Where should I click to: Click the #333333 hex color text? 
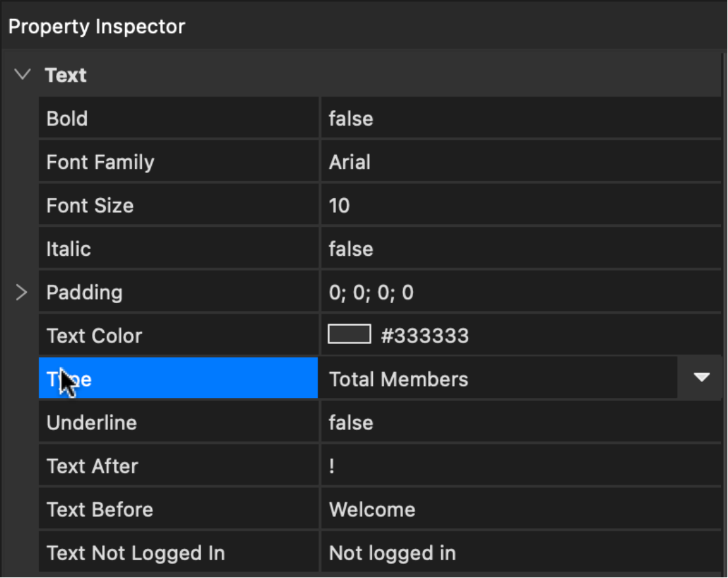point(425,336)
